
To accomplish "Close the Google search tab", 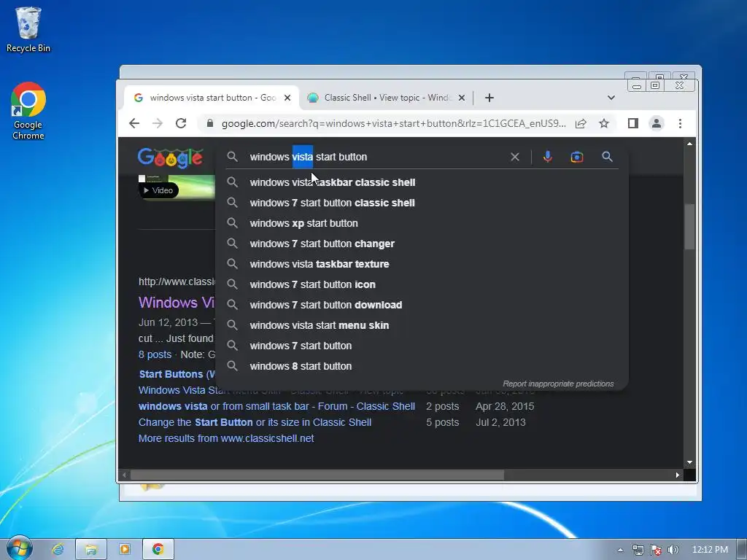I will tap(287, 98).
